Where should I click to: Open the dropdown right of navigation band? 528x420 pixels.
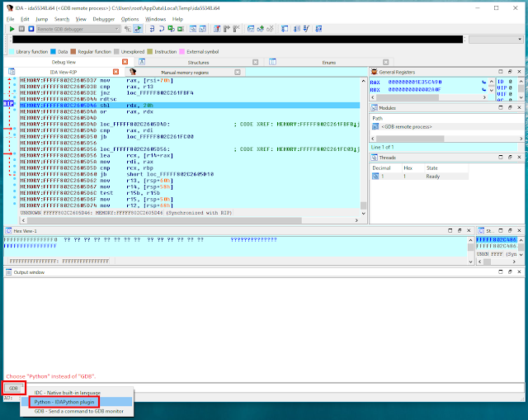[x=496, y=40]
